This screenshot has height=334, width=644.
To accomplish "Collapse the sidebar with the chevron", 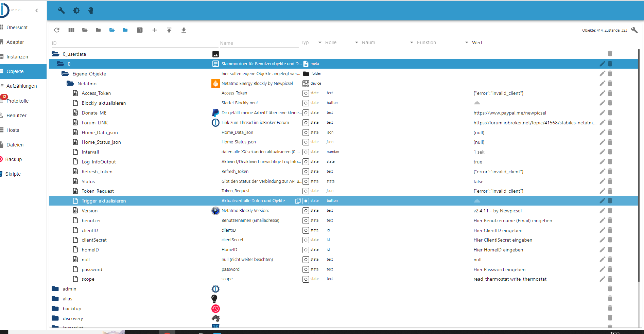I will click(x=37, y=11).
